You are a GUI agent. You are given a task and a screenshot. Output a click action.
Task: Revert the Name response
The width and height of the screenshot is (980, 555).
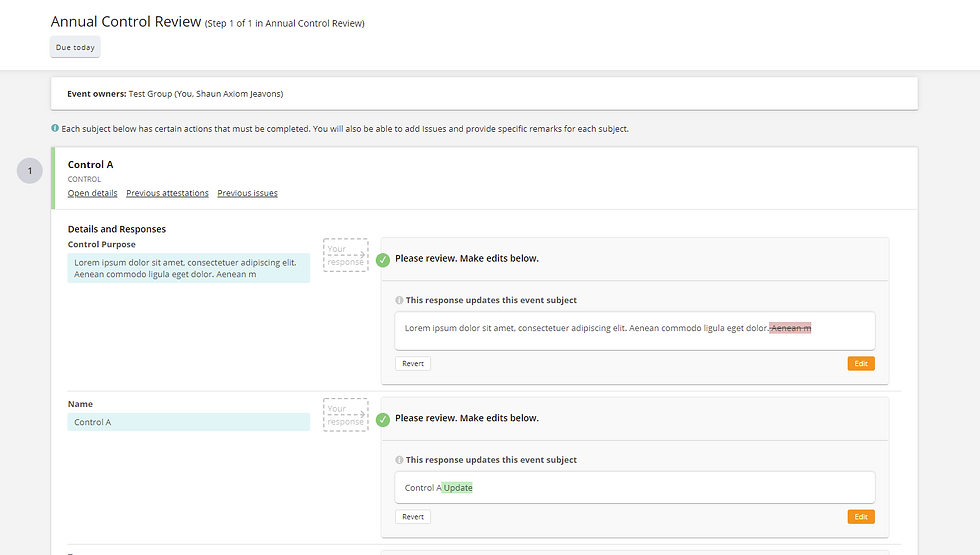pos(412,517)
